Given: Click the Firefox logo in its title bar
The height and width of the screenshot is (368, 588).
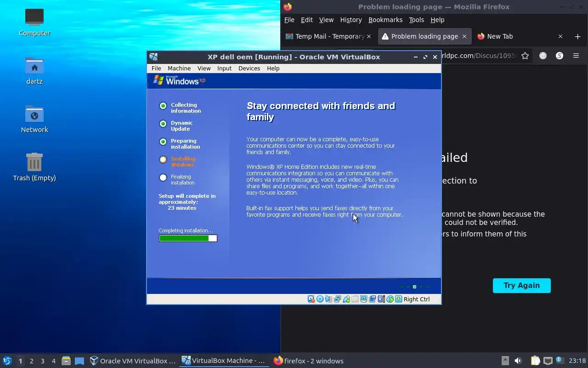Looking at the screenshot, I should [288, 7].
